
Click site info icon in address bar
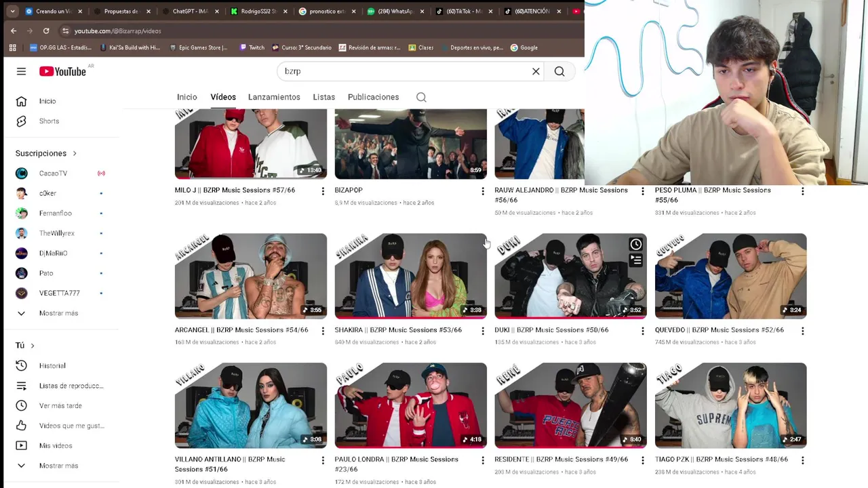click(65, 30)
